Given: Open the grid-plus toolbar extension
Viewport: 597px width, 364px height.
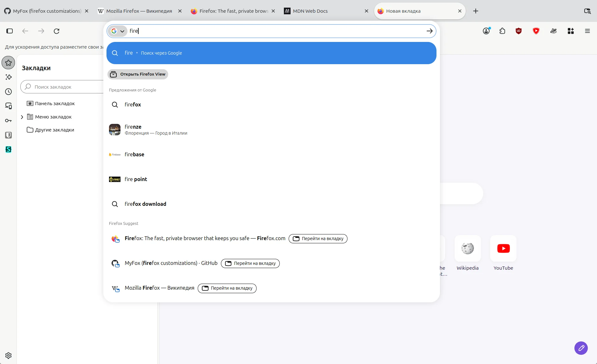Looking at the screenshot, I should coord(571,31).
